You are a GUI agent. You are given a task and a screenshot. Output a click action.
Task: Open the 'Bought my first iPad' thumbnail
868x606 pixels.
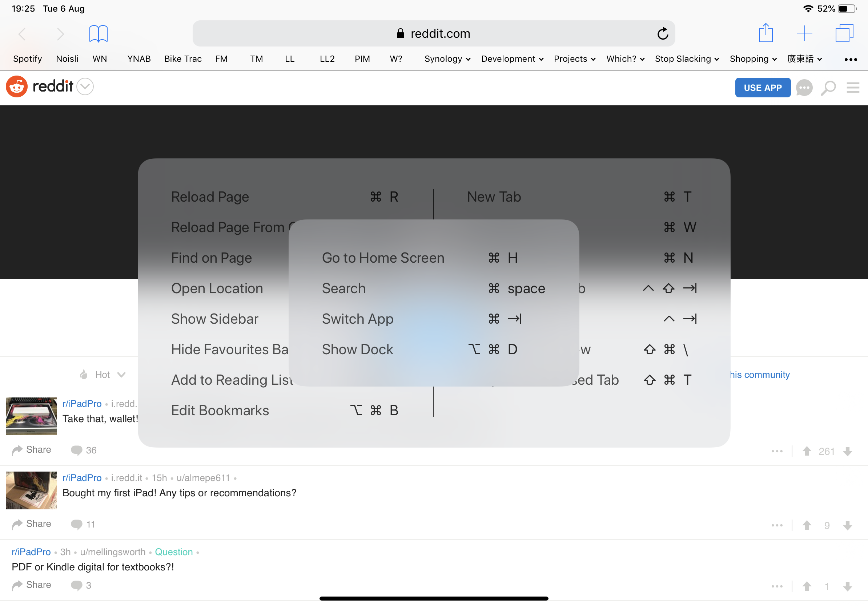[31, 490]
